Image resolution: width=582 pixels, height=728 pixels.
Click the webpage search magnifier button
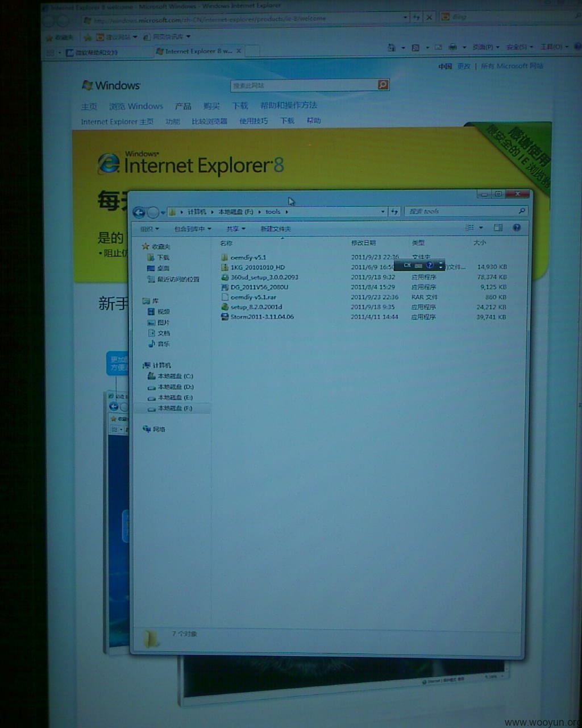383,85
